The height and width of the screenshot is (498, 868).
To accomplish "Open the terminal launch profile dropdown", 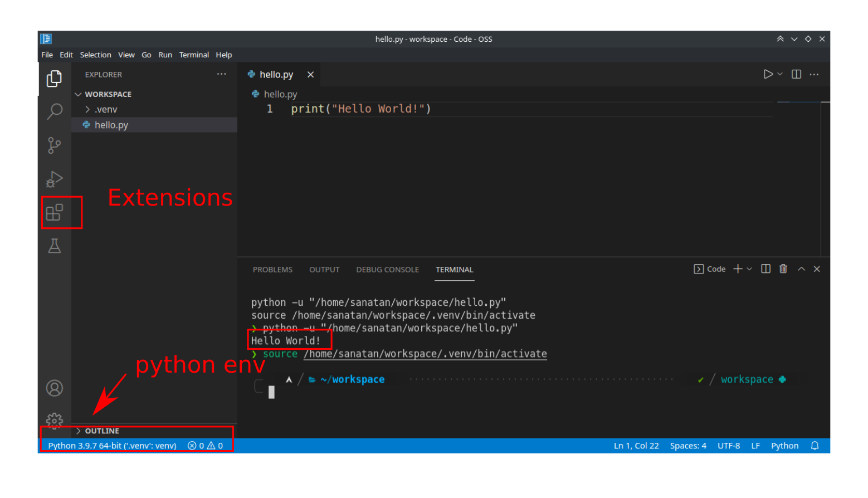I will pyautogui.click(x=749, y=269).
